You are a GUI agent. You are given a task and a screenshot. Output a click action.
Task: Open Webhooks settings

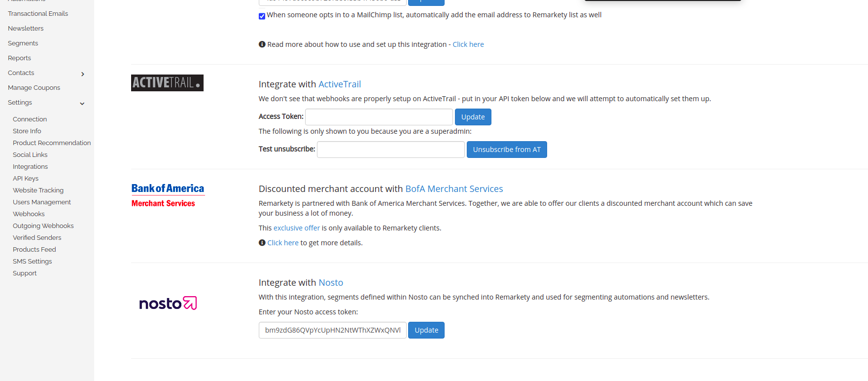tap(29, 214)
